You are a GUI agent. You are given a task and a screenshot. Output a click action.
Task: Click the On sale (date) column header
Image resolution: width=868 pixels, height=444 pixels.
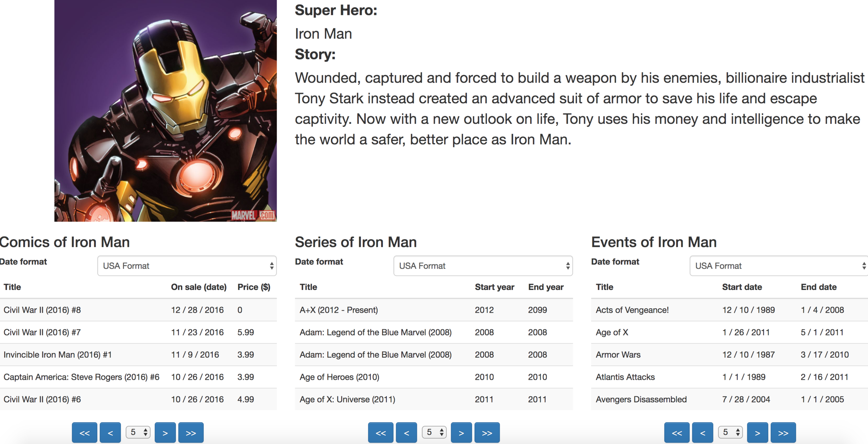pos(199,287)
